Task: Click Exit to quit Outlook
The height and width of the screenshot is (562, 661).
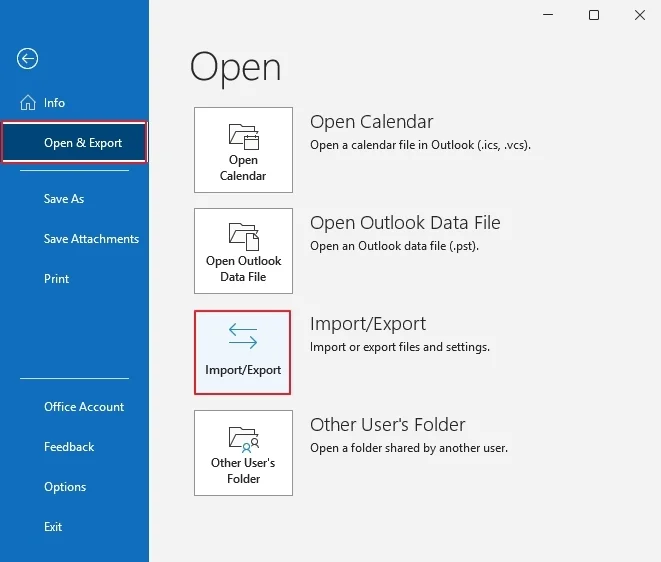Action: point(53,527)
